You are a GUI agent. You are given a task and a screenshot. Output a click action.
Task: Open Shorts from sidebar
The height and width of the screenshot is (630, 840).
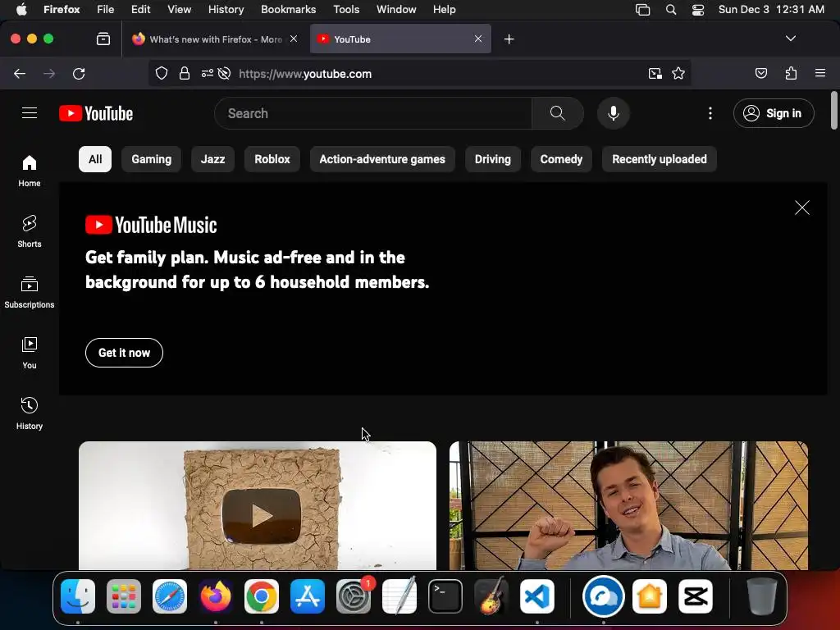[x=30, y=231]
